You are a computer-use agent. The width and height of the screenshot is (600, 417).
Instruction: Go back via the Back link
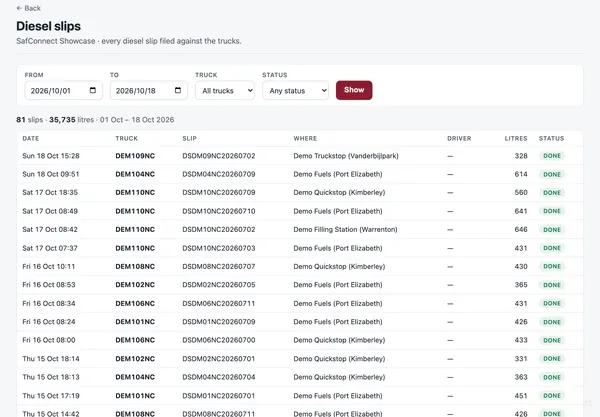(28, 8)
